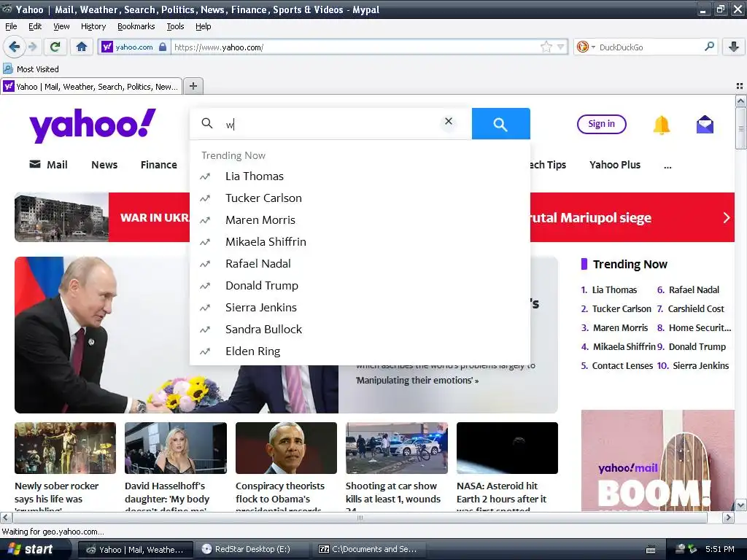
Task: Reload the page with the refresh icon
Action: tap(55, 47)
